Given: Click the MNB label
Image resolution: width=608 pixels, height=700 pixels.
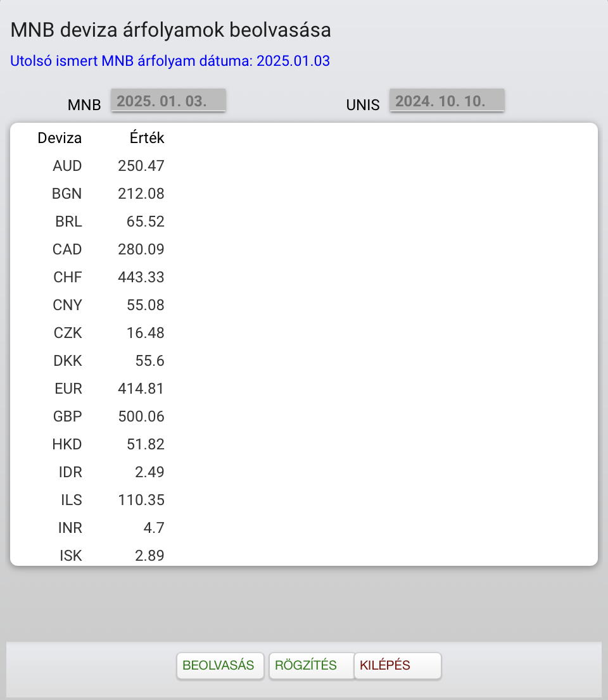Looking at the screenshot, I should coord(84,105).
